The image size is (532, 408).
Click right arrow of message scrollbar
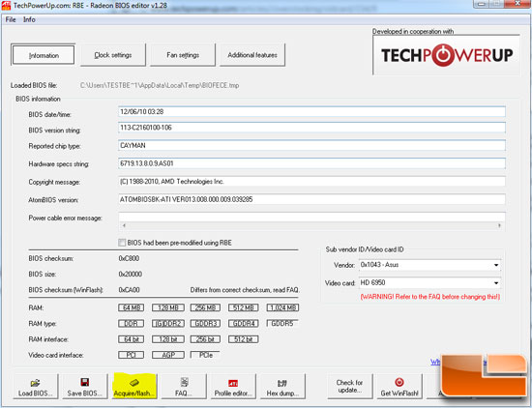[x=499, y=225]
